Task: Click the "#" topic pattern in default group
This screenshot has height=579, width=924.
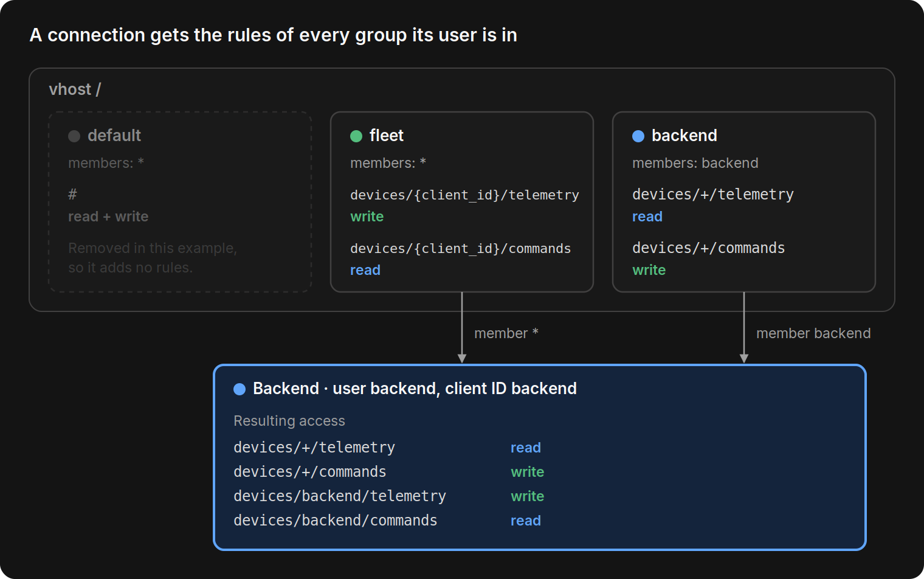Action: [x=72, y=195]
